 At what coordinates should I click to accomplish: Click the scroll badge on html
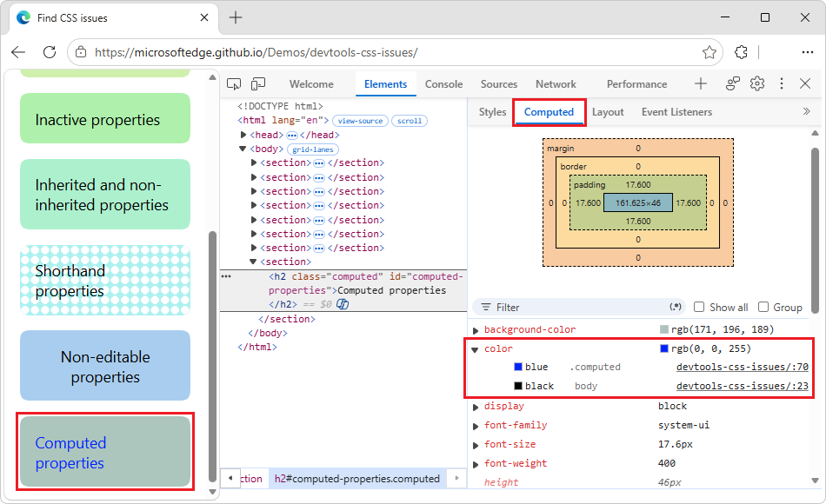tap(410, 121)
